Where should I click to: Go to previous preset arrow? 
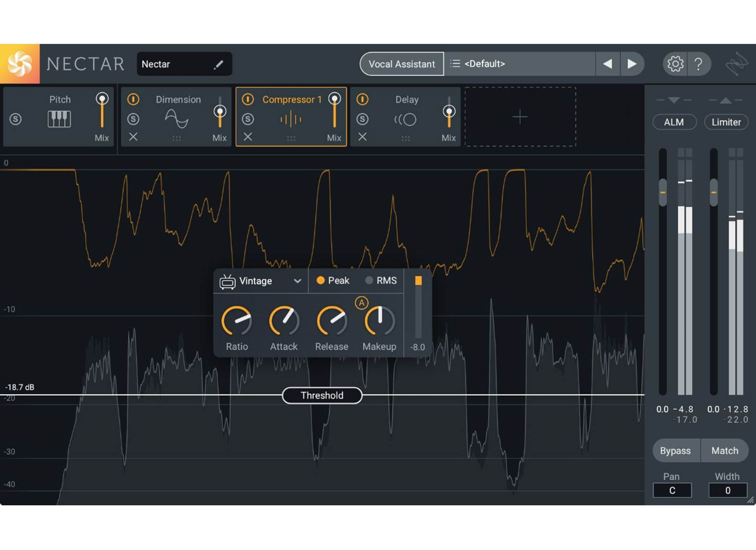point(607,64)
